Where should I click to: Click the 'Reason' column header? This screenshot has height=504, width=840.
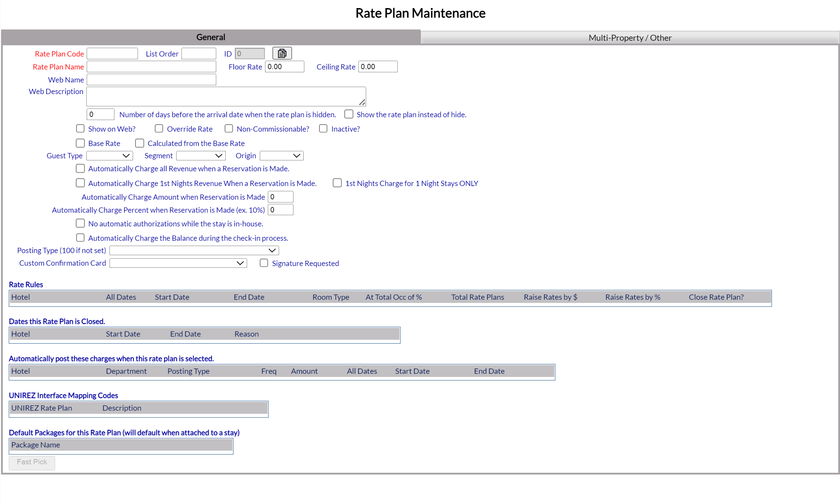tap(246, 334)
